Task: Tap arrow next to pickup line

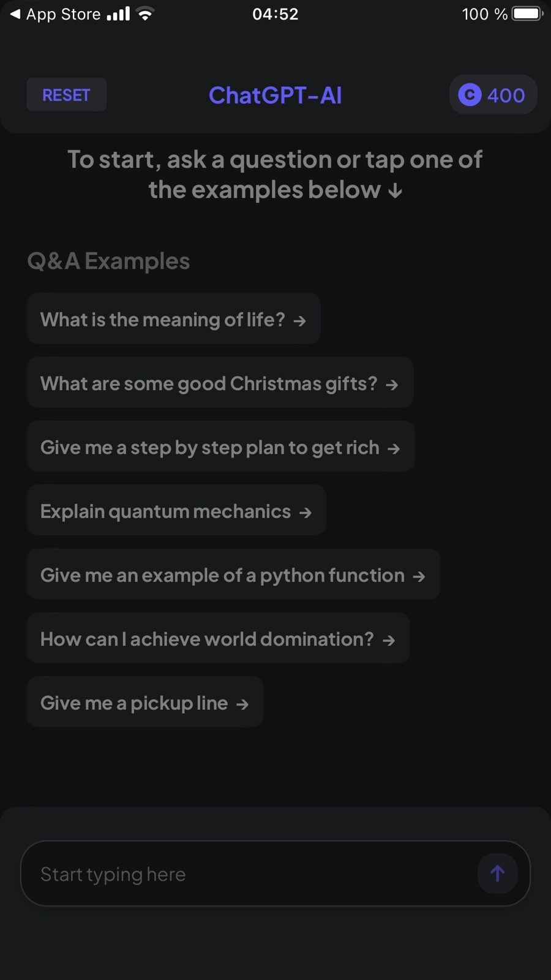Action: click(242, 704)
